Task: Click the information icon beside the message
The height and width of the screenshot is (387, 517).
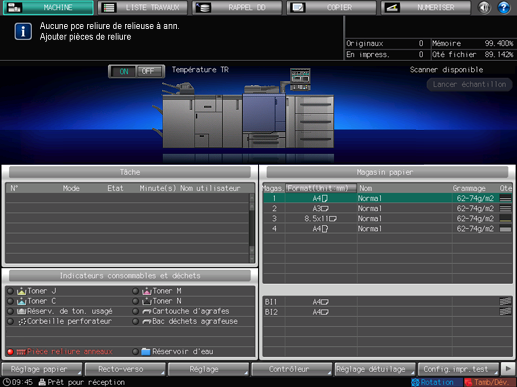Action: coord(23,31)
